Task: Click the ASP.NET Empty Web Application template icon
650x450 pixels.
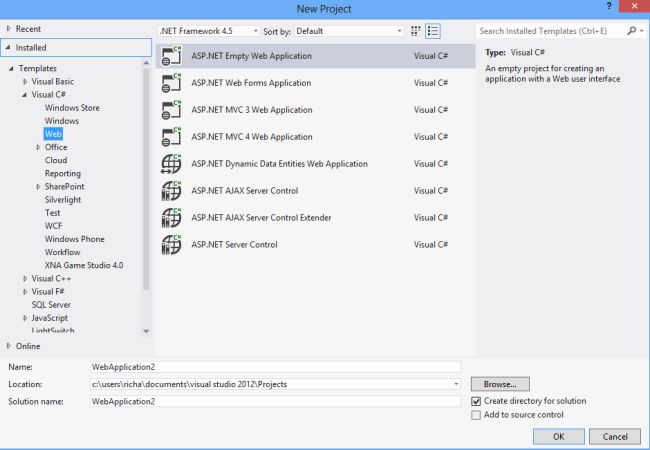Action: click(171, 56)
